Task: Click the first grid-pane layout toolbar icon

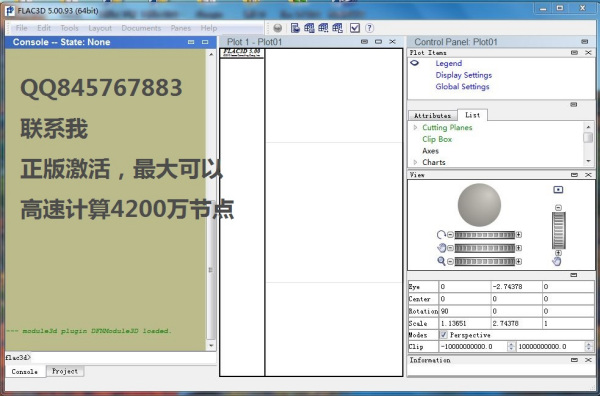Action: 309,28
